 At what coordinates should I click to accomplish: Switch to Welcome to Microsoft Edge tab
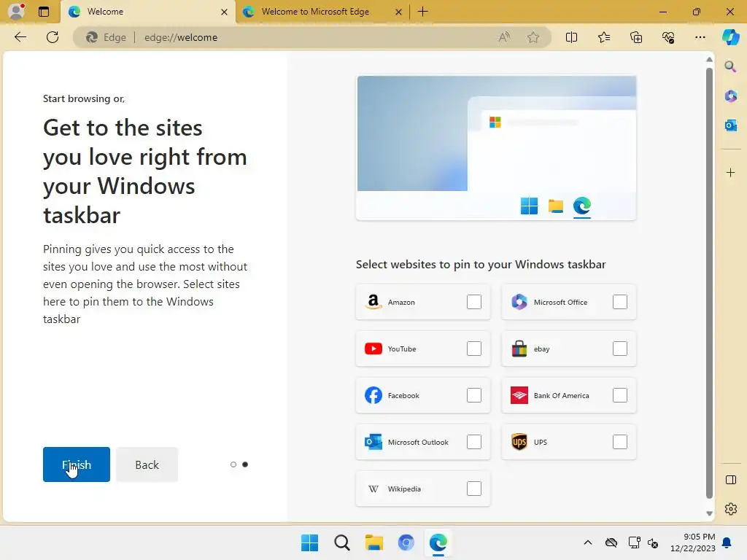[x=322, y=12]
